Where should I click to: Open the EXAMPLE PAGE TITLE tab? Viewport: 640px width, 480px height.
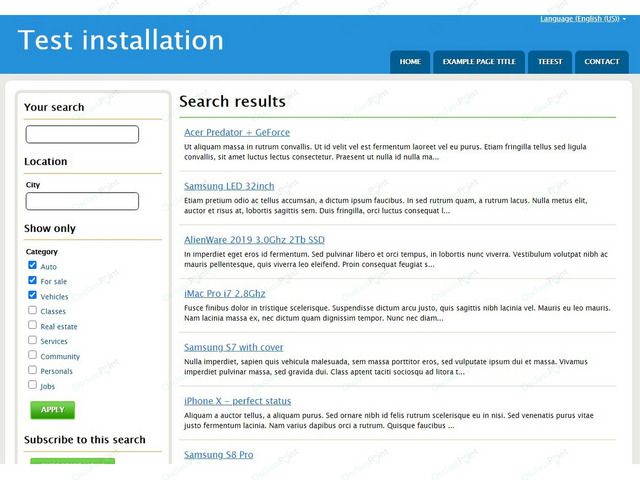pos(479,62)
